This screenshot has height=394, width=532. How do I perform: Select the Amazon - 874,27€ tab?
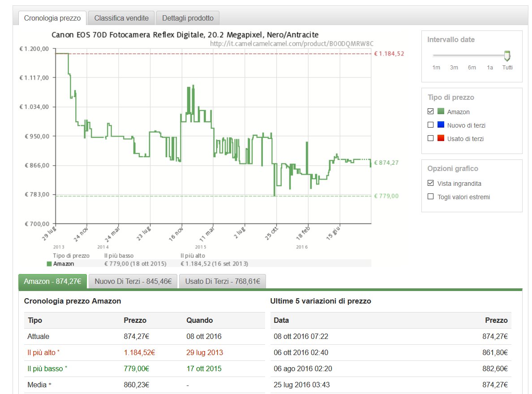(x=52, y=281)
